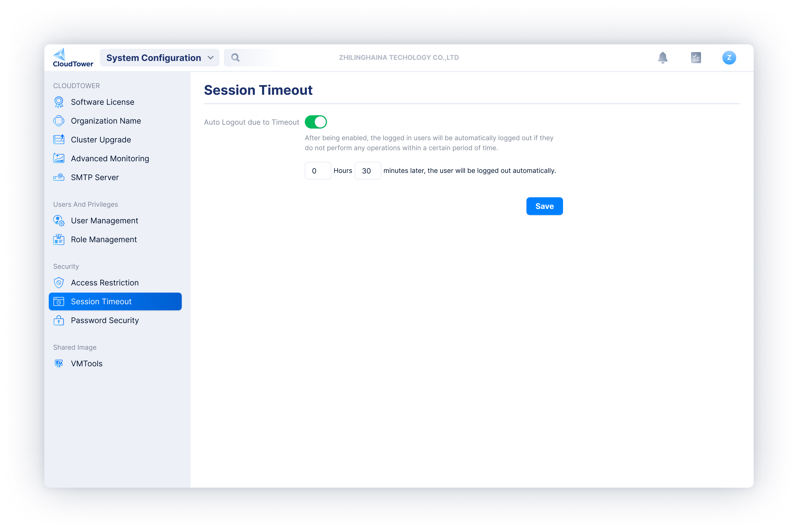Click the Organization Name icon

[x=59, y=121]
